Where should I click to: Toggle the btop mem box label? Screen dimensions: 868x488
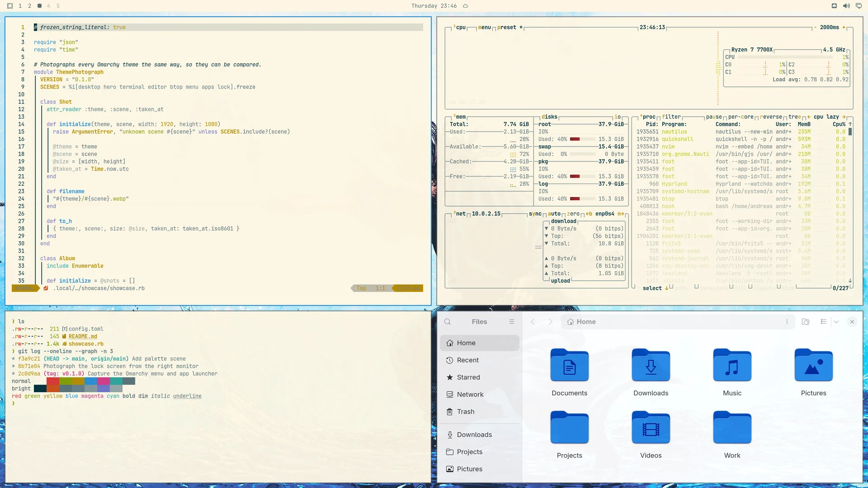(x=460, y=117)
